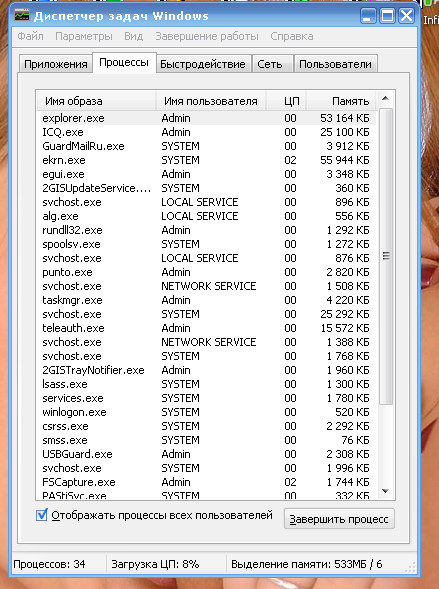The height and width of the screenshot is (589, 439).
Task: Select the teleauth.exe process
Action: (206, 328)
